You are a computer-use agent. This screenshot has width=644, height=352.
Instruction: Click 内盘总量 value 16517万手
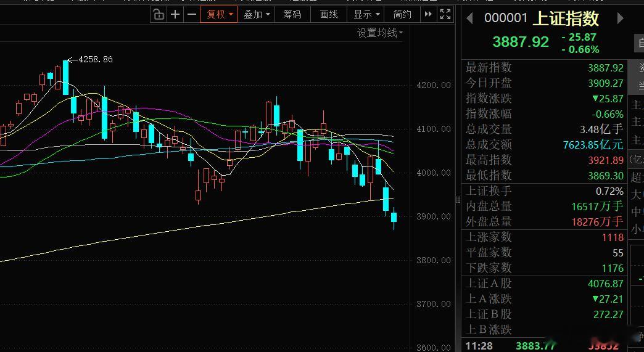pos(597,207)
